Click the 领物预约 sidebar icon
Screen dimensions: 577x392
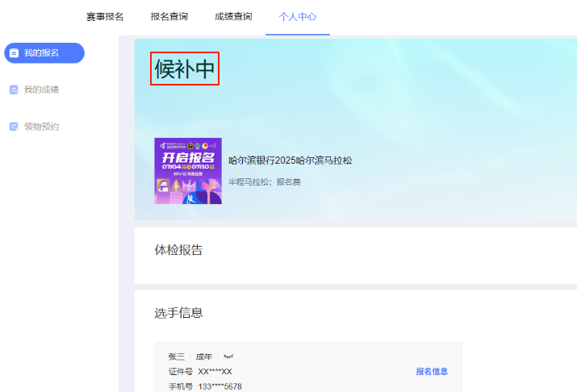pyautogui.click(x=14, y=127)
